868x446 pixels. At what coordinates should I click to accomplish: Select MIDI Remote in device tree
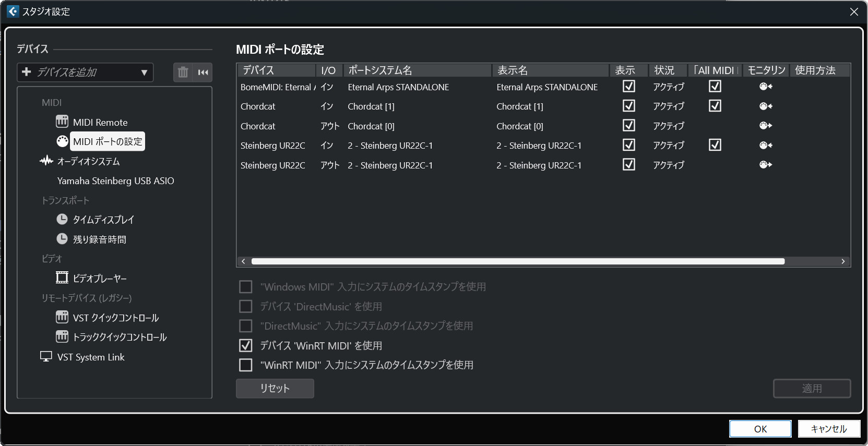tap(100, 122)
